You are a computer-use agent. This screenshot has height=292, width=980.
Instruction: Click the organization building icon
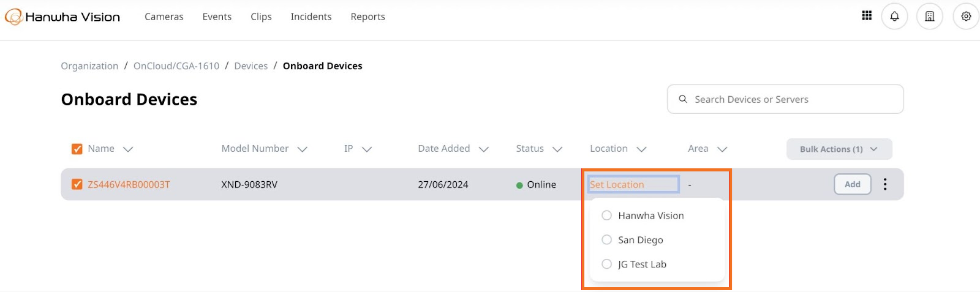(x=929, y=17)
